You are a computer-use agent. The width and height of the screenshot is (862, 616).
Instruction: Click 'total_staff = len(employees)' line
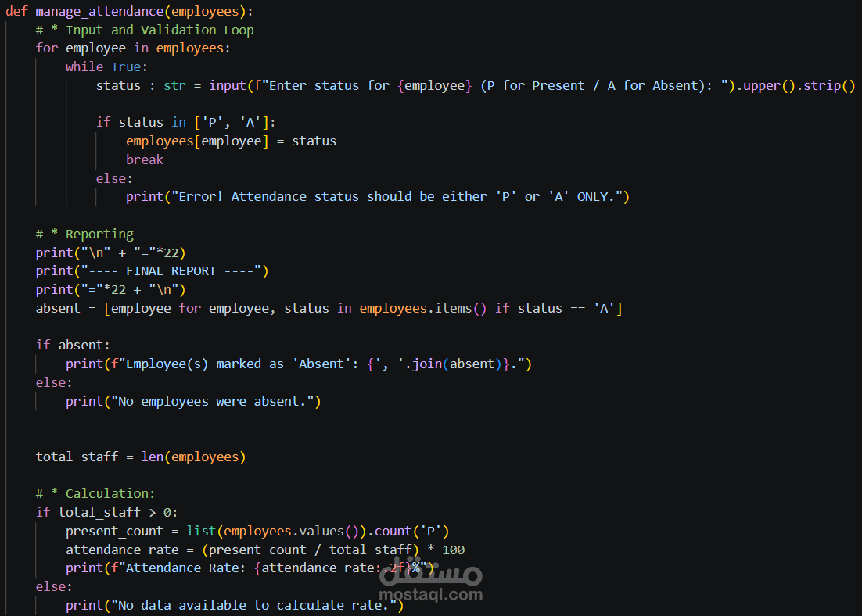pos(141,457)
